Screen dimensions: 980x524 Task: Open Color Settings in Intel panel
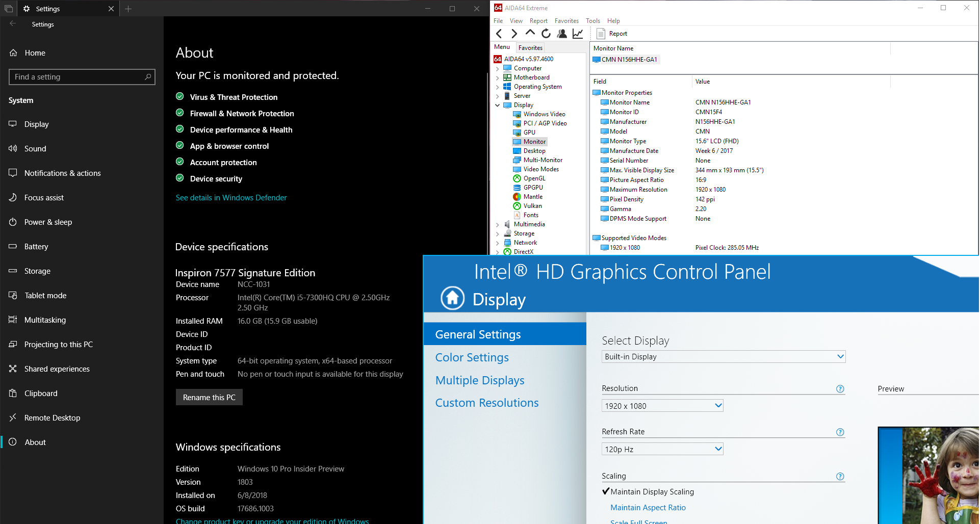472,357
